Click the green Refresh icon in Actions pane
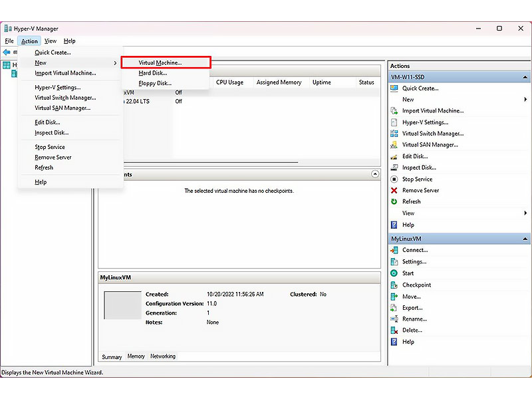Screen dimensions: 532x399 [x=394, y=201]
